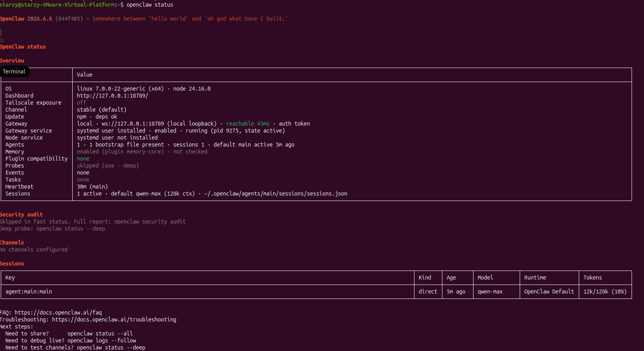644x351 pixels.
Task: Click the 'linux 7.0.0-22-generic (x64)' value
Action: pyautogui.click(x=120, y=89)
